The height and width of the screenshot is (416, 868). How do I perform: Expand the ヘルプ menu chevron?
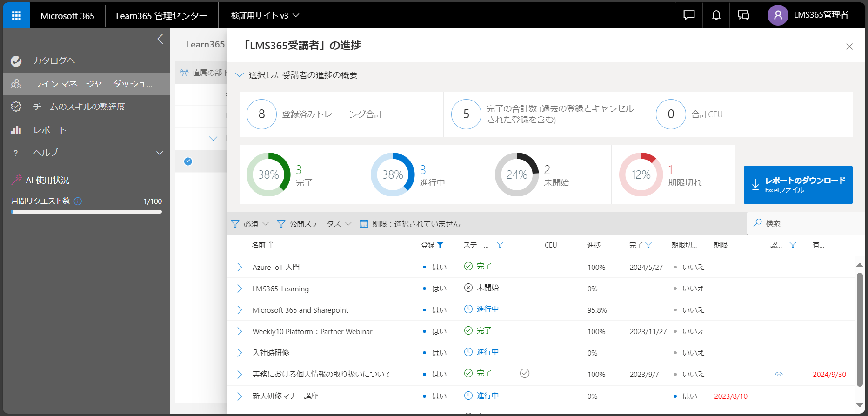(160, 153)
